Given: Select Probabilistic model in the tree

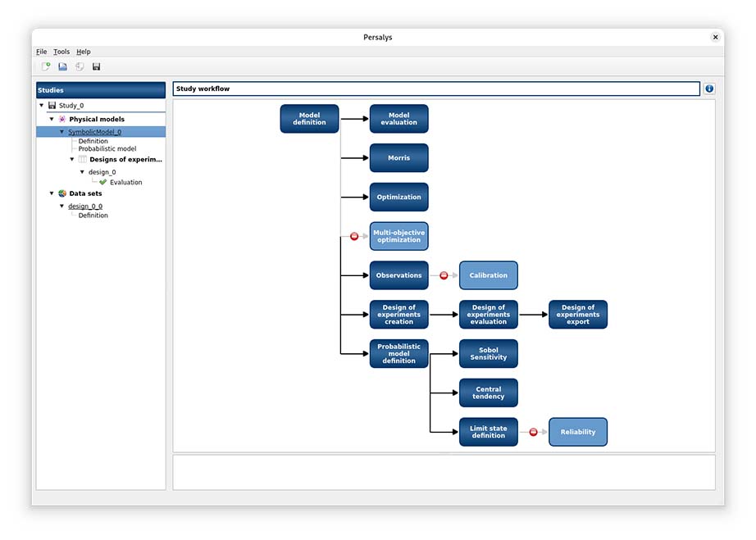Looking at the screenshot, I should pyautogui.click(x=107, y=149).
